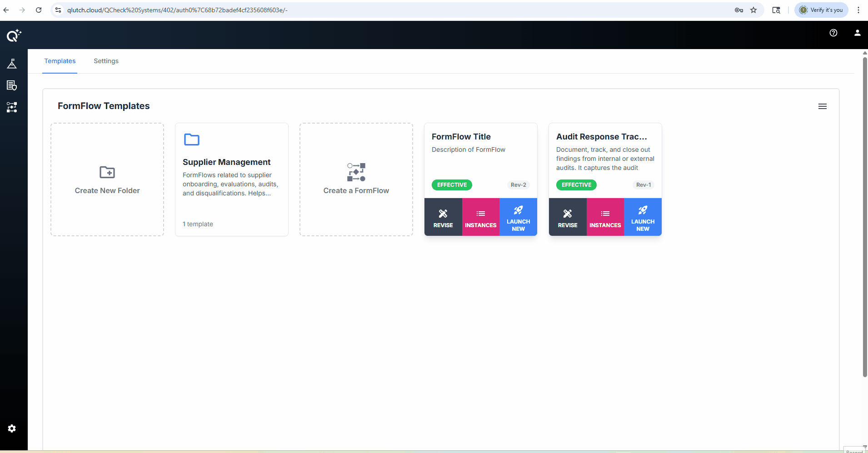Open the flask lab icon in sidebar
Viewport: 868px width, 453px height.
12,64
